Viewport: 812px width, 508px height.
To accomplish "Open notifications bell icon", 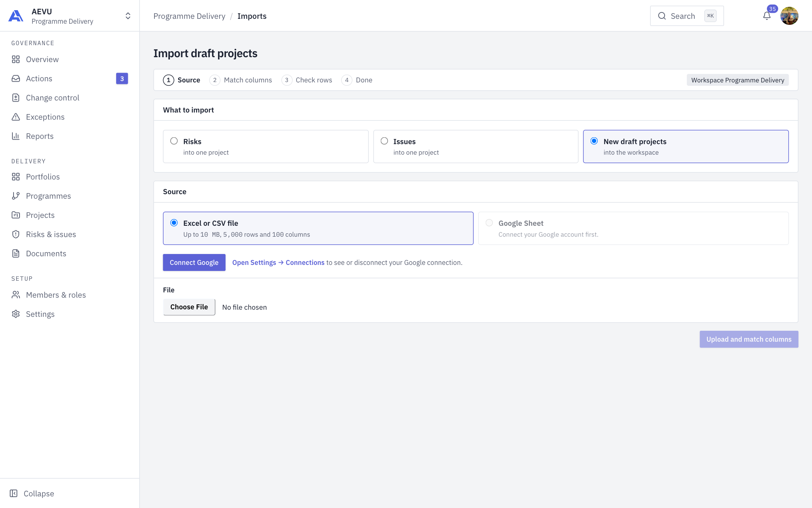I will 767,16.
